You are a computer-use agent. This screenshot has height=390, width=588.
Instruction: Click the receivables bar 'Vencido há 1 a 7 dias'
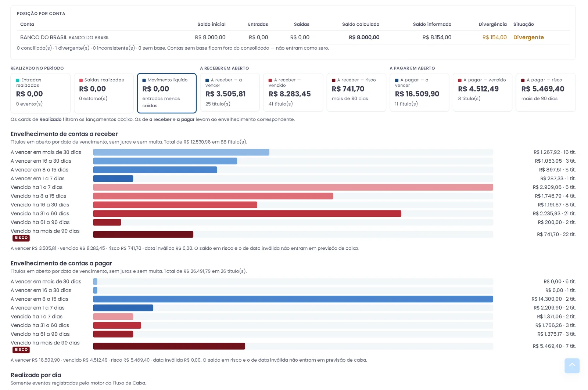[x=293, y=187]
